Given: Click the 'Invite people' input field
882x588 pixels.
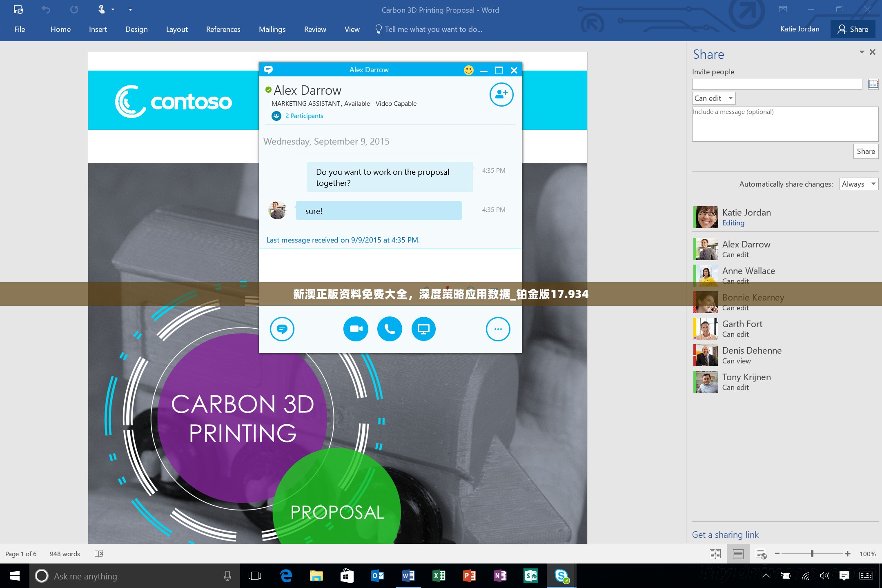Looking at the screenshot, I should coord(777,84).
